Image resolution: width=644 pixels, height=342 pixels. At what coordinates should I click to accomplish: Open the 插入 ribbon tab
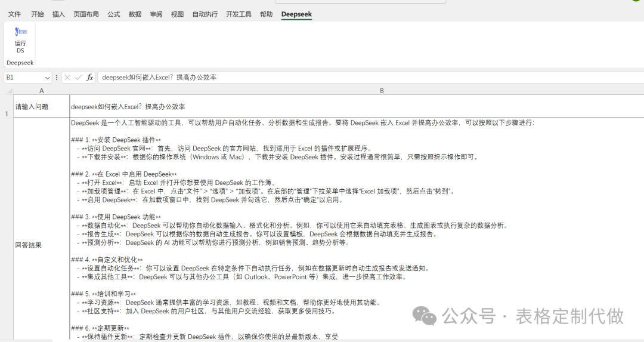coord(58,14)
